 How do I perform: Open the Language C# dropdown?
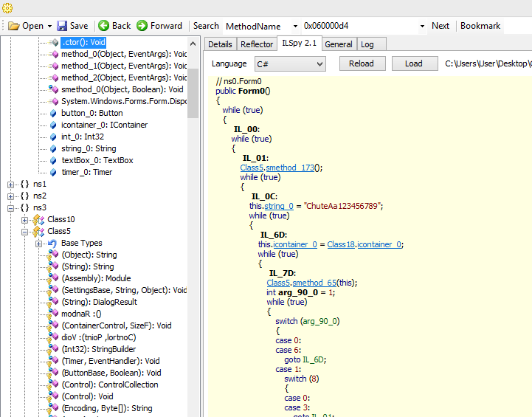pyautogui.click(x=319, y=63)
